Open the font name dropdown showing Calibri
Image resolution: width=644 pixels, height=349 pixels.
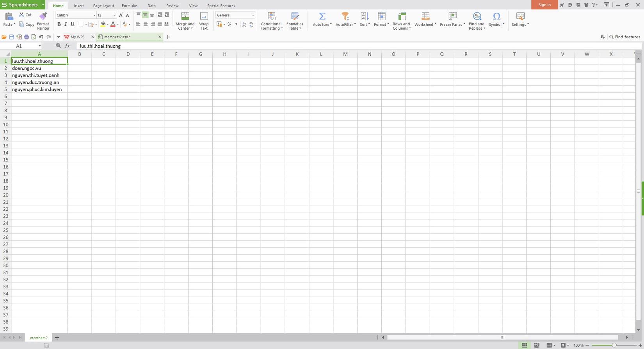click(94, 15)
